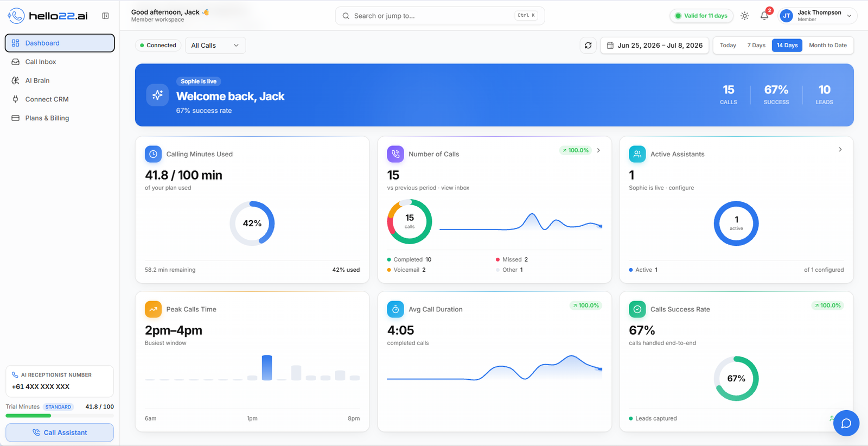Click the +61 4XX XXX XXX number
Viewport: 868px width, 446px height.
41,387
